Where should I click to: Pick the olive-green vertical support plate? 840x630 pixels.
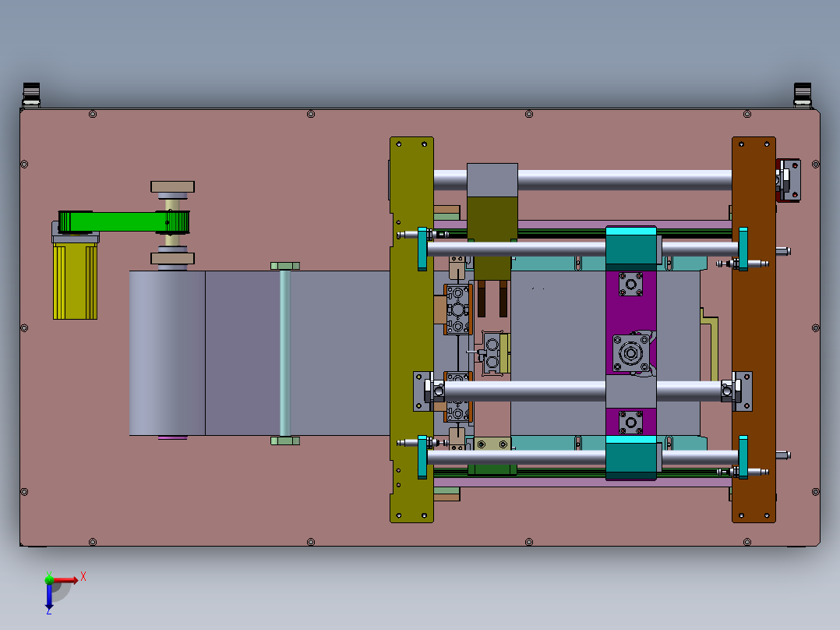(x=411, y=329)
